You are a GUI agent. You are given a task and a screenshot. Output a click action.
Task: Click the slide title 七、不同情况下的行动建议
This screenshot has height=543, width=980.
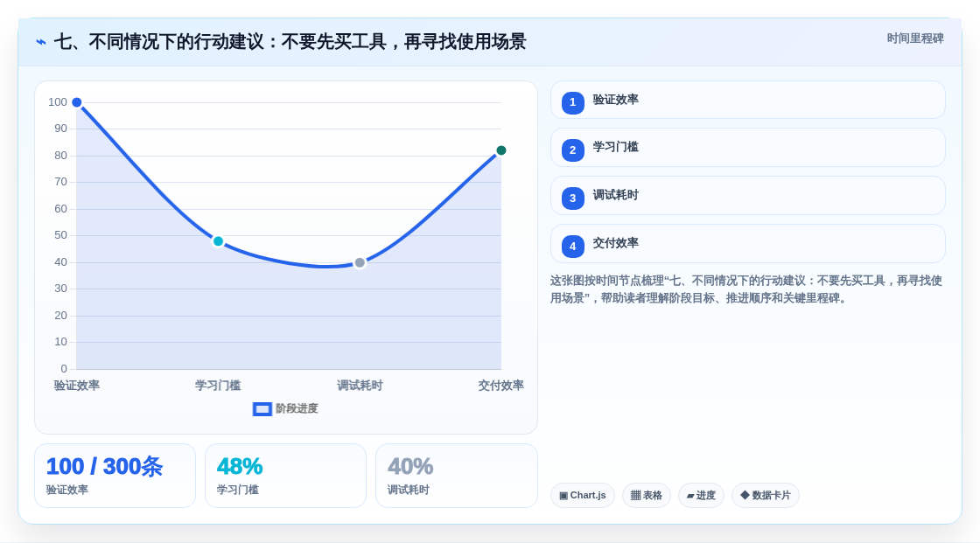coord(290,42)
